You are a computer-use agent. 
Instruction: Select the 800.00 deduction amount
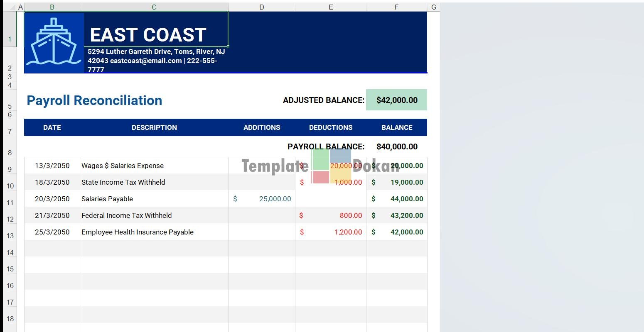(350, 215)
